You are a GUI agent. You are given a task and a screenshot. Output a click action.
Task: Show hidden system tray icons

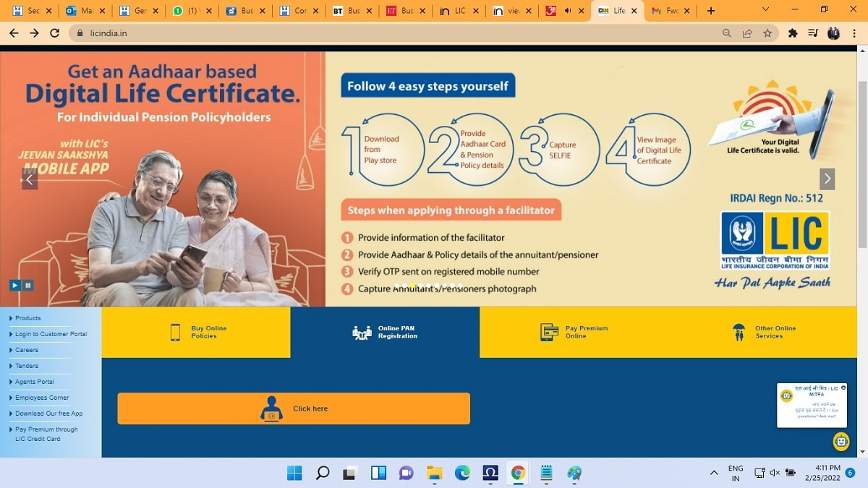(714, 473)
